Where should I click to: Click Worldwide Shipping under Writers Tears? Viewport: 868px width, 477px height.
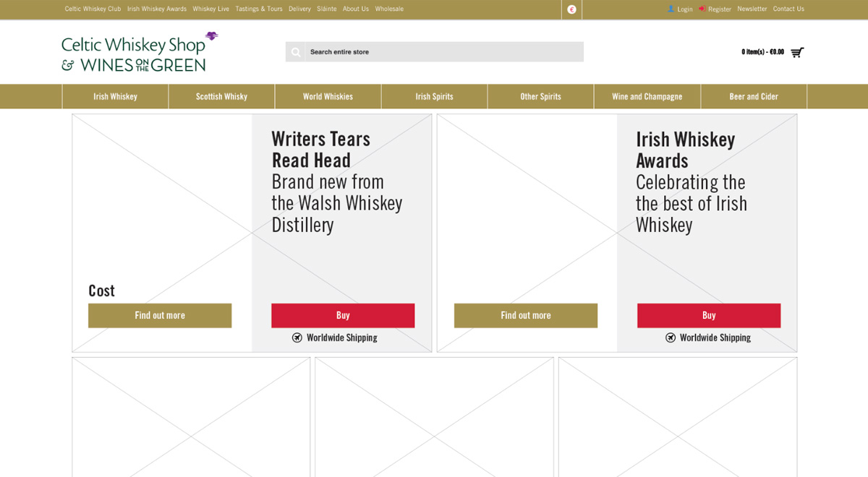tap(341, 338)
